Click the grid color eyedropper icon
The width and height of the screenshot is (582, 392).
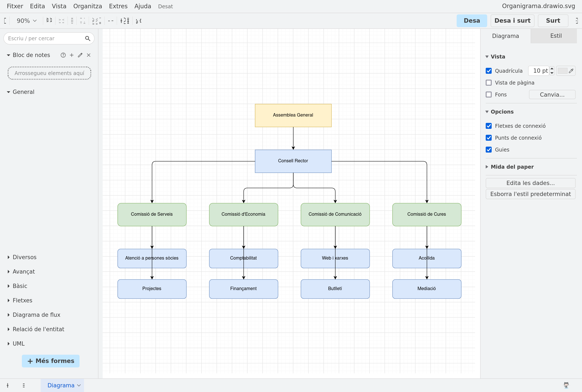571,71
